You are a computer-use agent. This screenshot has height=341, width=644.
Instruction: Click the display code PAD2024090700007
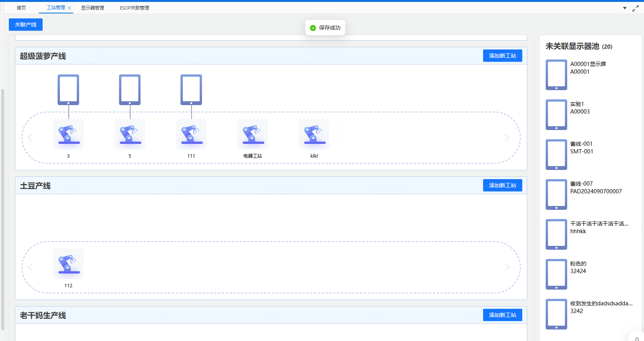pos(596,191)
